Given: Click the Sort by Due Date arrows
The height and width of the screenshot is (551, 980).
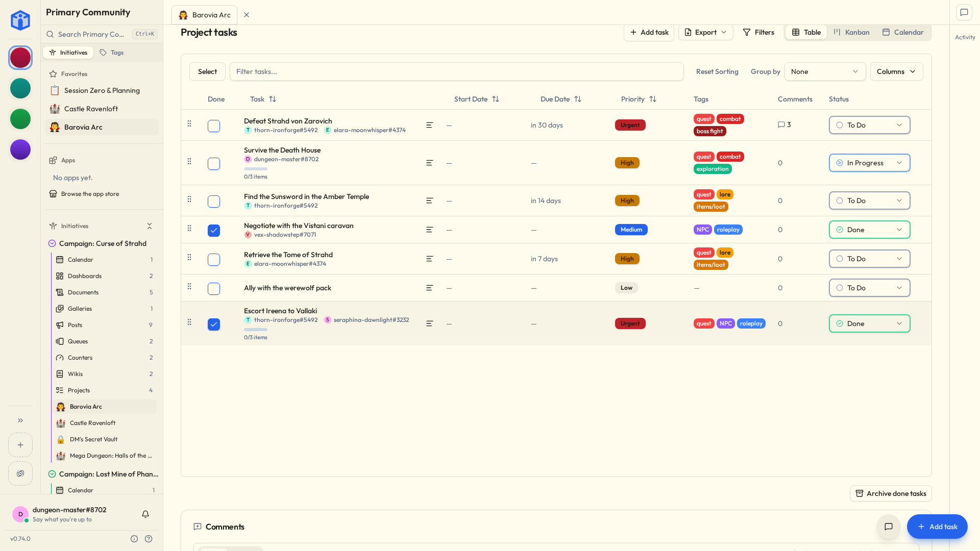Looking at the screenshot, I should (x=578, y=99).
